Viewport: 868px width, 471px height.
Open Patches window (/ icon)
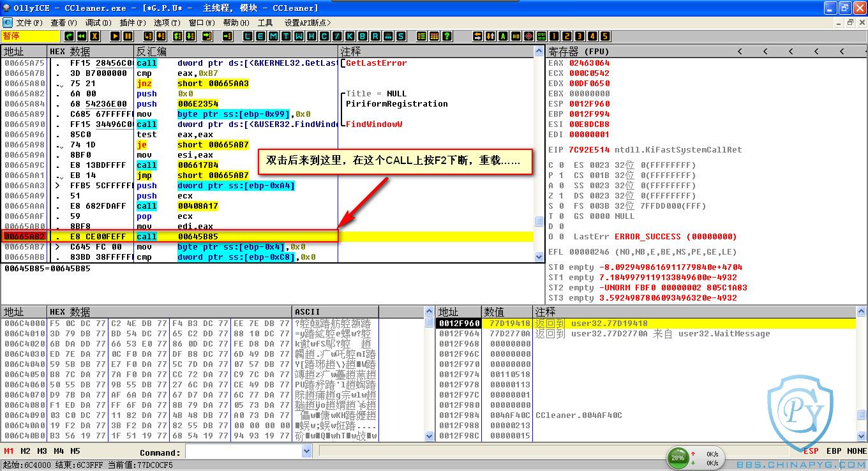click(337, 36)
